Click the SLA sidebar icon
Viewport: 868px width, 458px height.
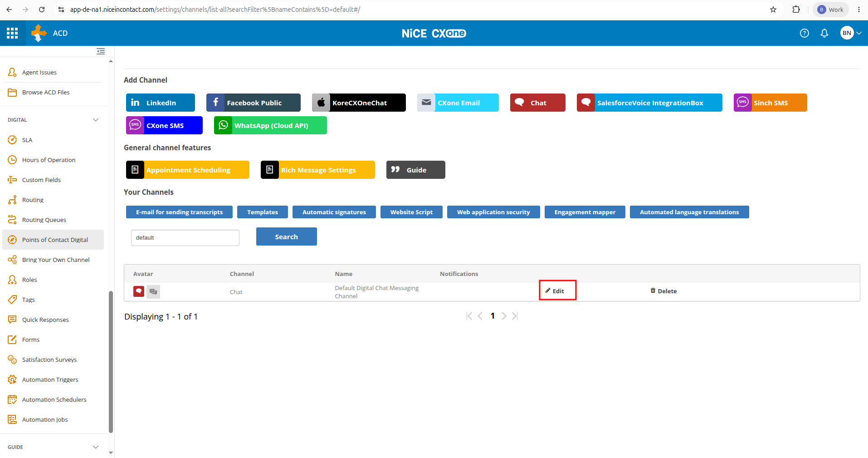point(12,140)
